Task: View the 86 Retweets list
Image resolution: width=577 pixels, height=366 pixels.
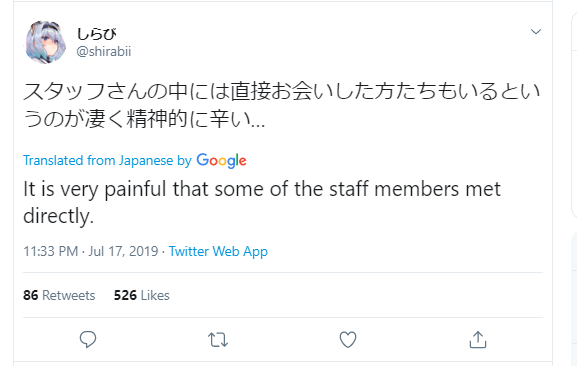Action: tap(59, 295)
